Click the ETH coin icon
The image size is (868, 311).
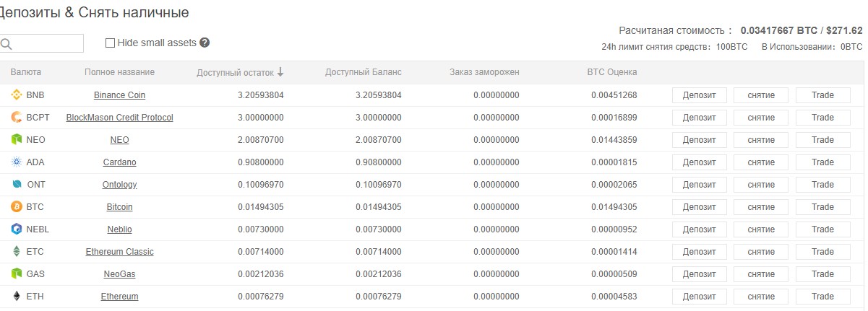point(17,297)
